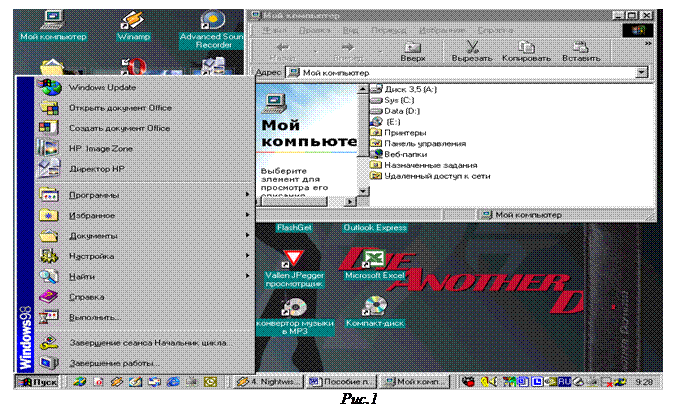The width and height of the screenshot is (682, 414).
Task: Click the Вырезать toolbar button
Action: point(472,51)
